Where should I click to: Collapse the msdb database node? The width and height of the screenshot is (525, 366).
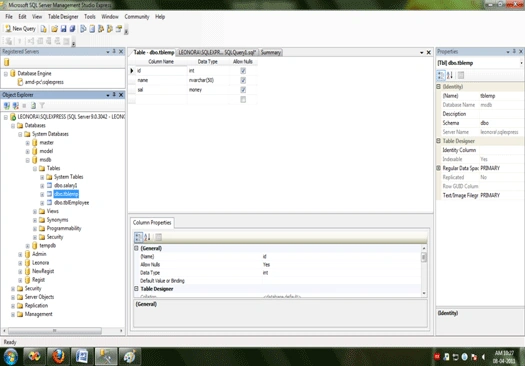(x=28, y=160)
